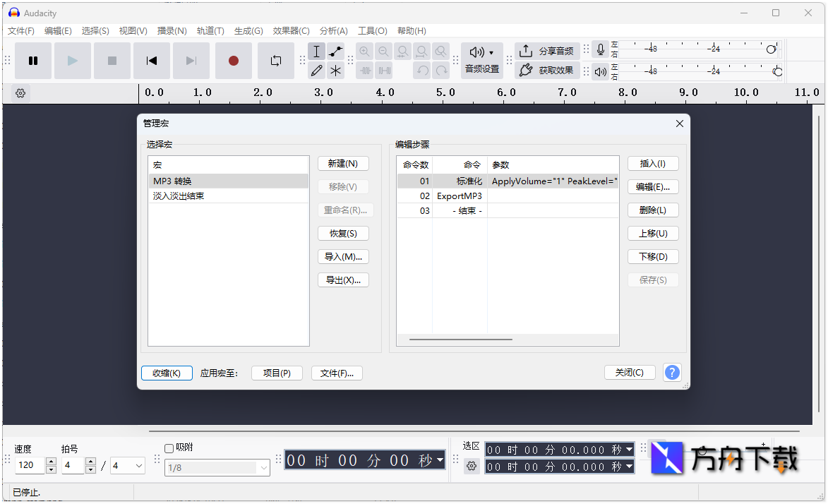The image size is (828, 504).
Task: Apply macro to 文件(F)...
Action: [337, 373]
